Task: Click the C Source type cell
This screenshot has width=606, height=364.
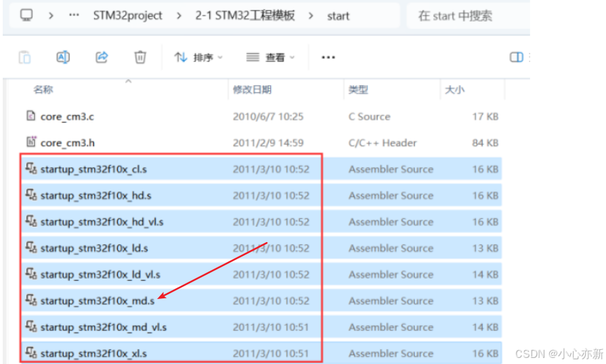Action: point(370,116)
